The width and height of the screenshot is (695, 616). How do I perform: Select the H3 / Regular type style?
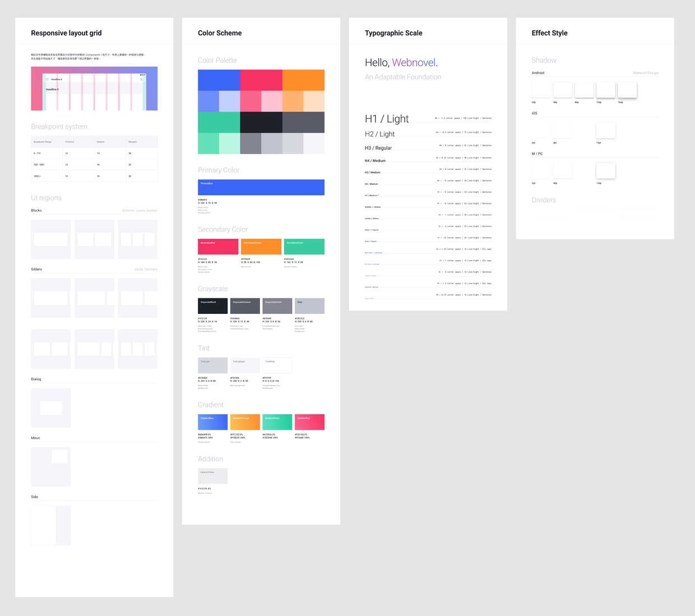378,148
